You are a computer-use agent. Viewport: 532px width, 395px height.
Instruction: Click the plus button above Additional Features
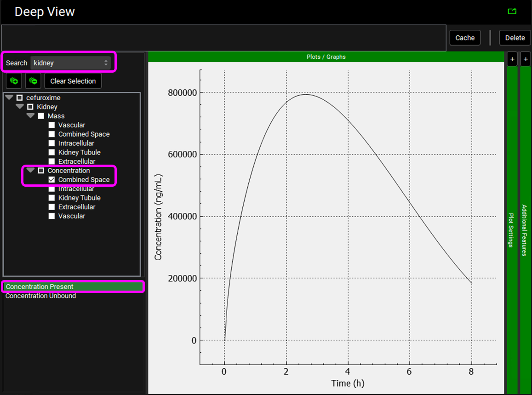tap(526, 59)
